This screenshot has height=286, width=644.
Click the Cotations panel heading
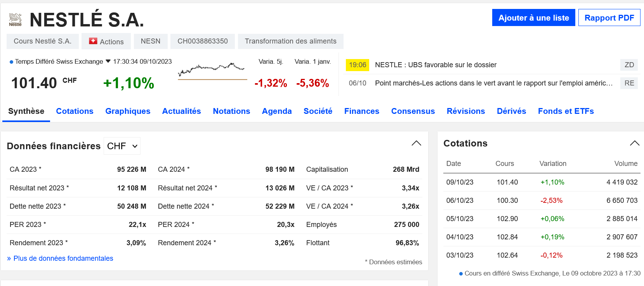pos(465,143)
